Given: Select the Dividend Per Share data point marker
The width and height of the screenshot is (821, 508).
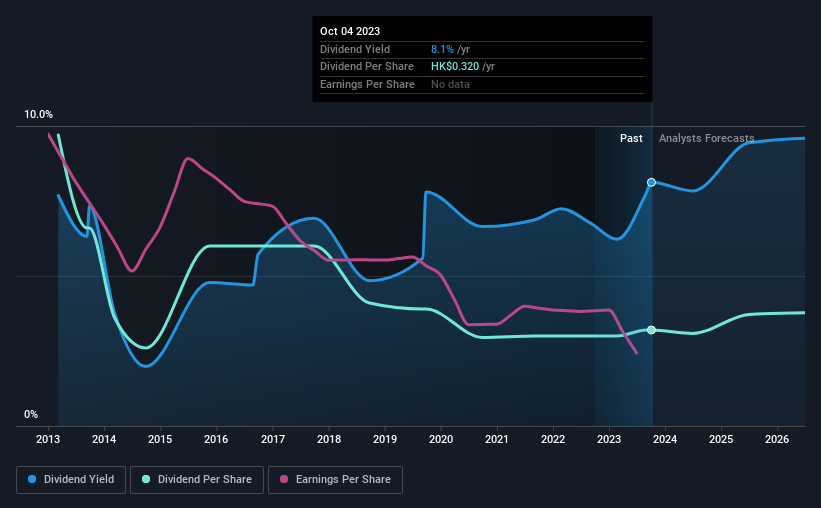Looking at the screenshot, I should [651, 330].
